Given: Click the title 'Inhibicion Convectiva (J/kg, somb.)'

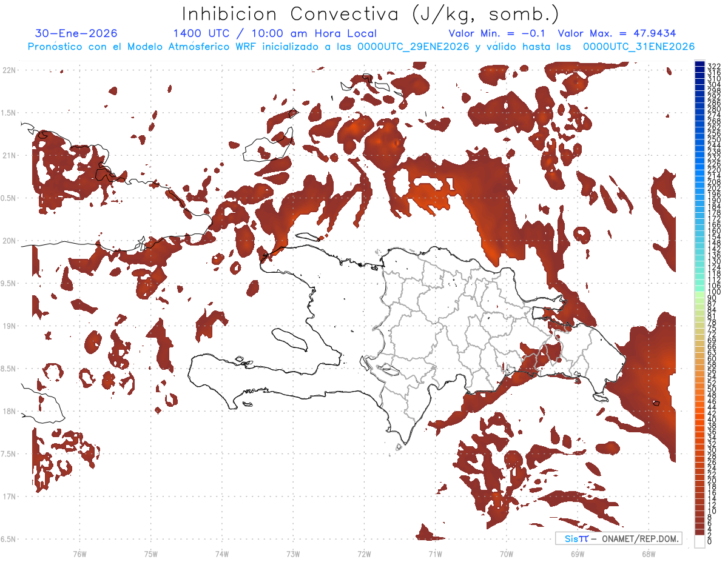Looking at the screenshot, I should (x=371, y=14).
